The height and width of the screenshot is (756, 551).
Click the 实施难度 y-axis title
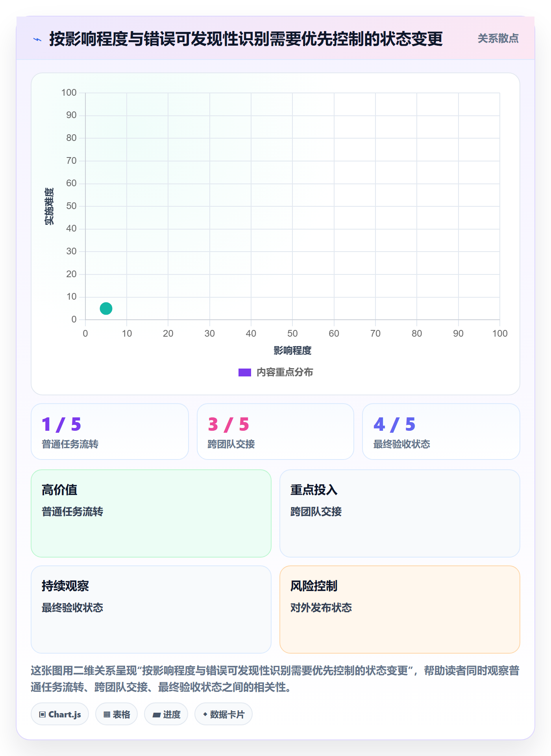(x=49, y=206)
